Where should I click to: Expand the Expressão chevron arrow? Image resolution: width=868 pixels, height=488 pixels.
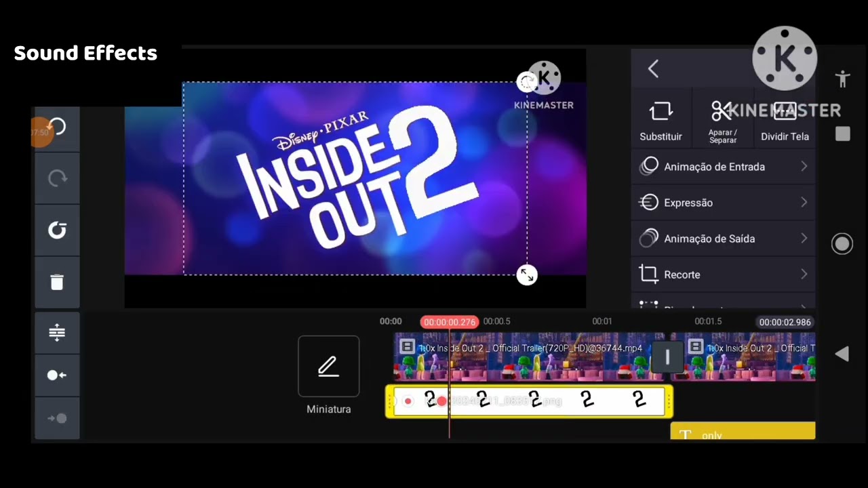[804, 203]
